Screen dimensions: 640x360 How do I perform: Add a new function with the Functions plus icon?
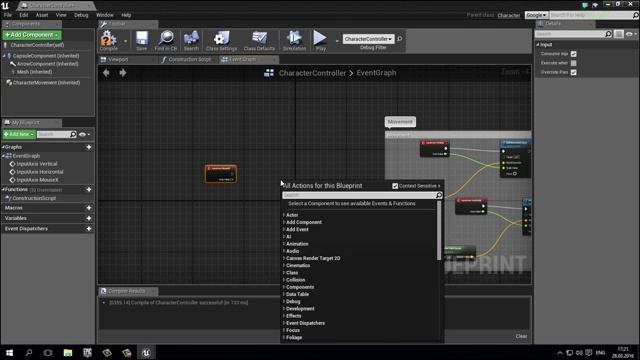click(89, 189)
